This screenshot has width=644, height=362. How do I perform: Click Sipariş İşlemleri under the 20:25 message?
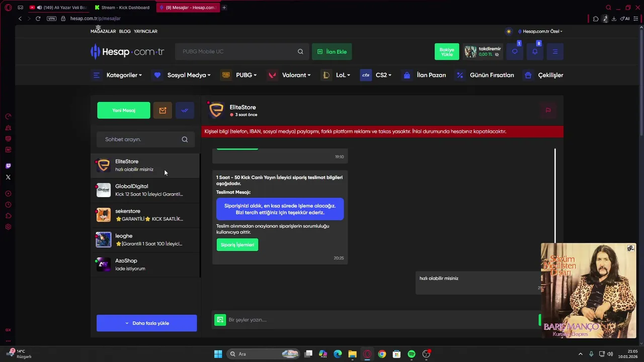click(x=237, y=244)
